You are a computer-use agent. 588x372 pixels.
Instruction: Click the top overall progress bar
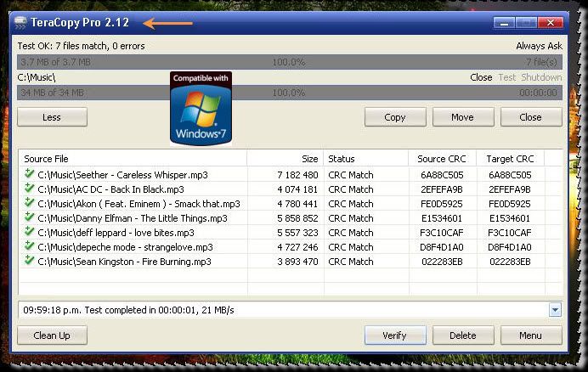[x=289, y=62]
